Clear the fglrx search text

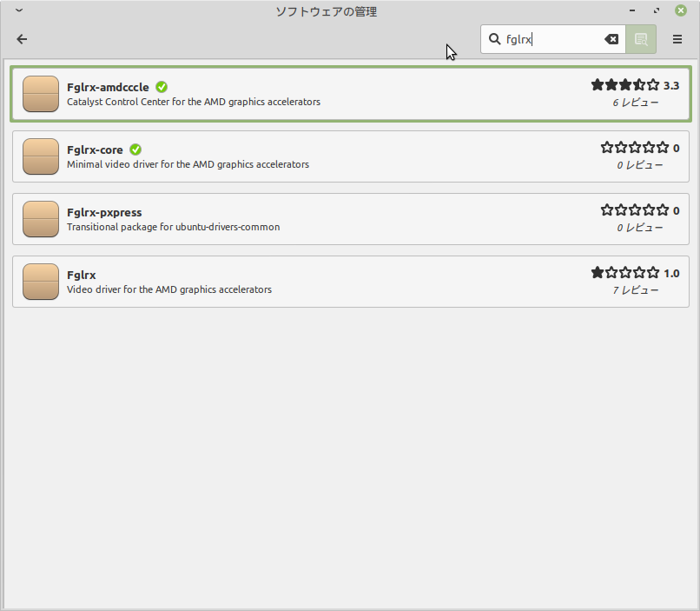click(611, 39)
